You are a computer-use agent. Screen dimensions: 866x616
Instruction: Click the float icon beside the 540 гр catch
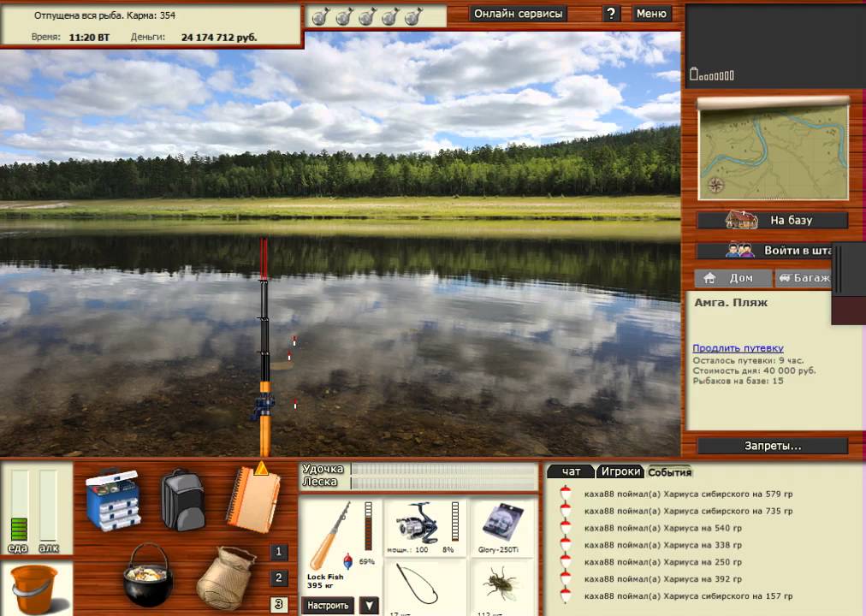pos(565,528)
